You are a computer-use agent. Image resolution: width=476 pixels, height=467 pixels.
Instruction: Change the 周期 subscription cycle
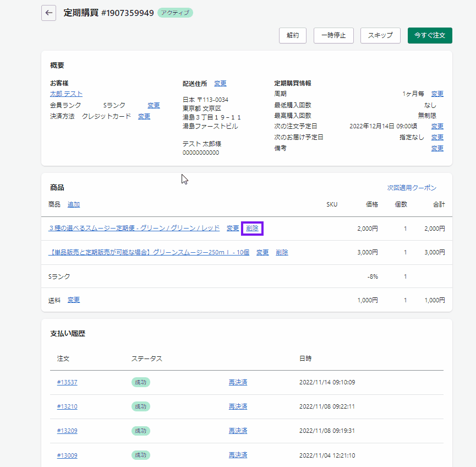(x=437, y=94)
